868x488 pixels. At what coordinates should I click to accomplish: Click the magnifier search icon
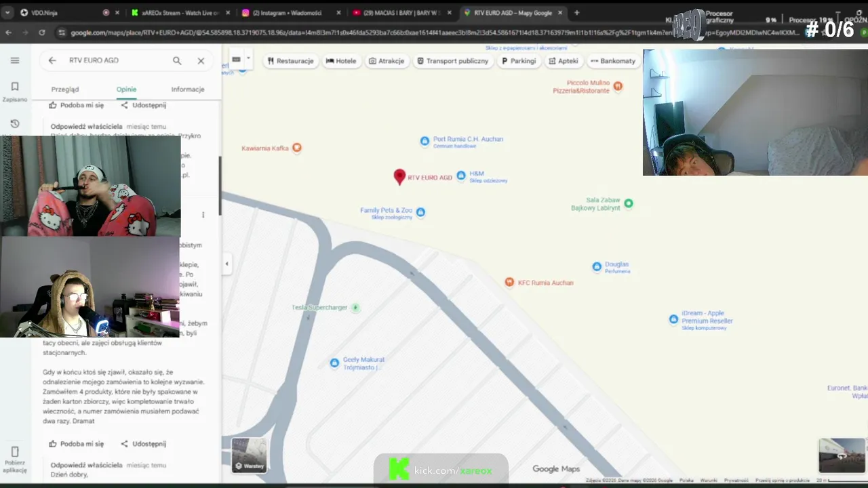click(x=177, y=60)
